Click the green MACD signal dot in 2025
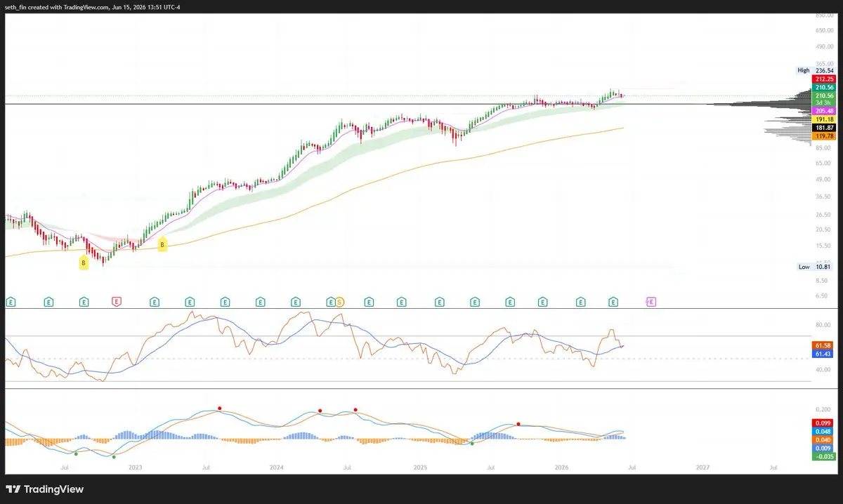Screen dimensions: 843x504 472,444
